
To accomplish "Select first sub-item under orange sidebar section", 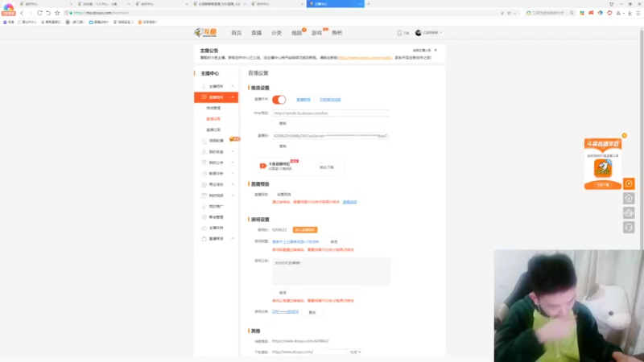I will [213, 108].
